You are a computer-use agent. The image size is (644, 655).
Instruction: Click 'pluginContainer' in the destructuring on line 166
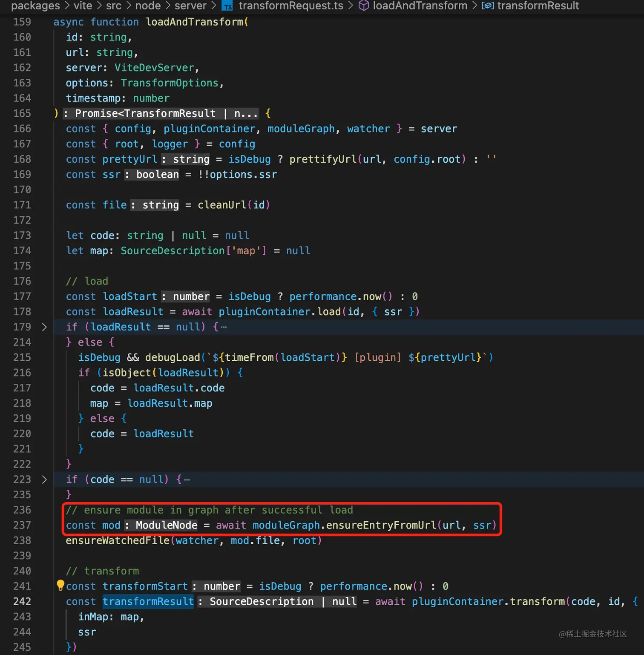(x=209, y=129)
